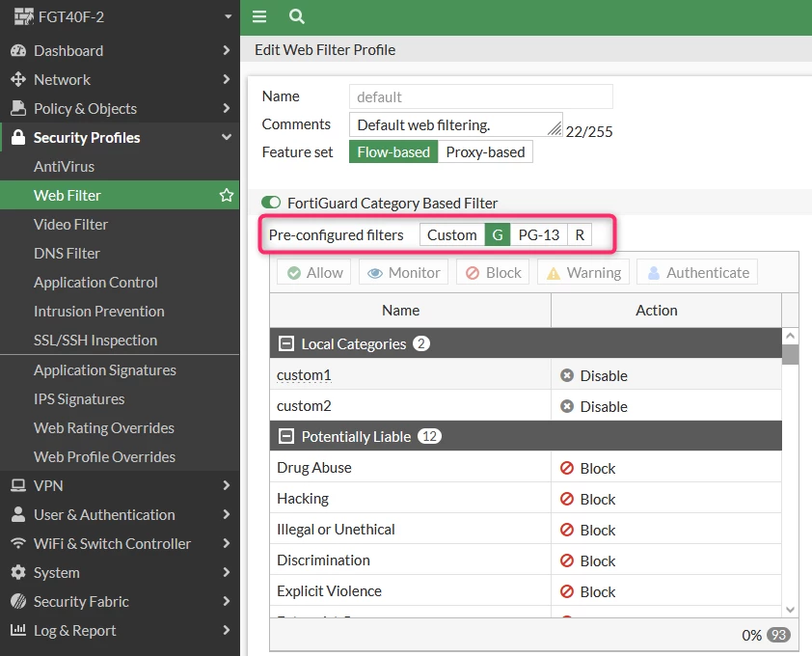This screenshot has height=656, width=812.
Task: Click the Dashboard gauge icon
Action: [x=18, y=51]
